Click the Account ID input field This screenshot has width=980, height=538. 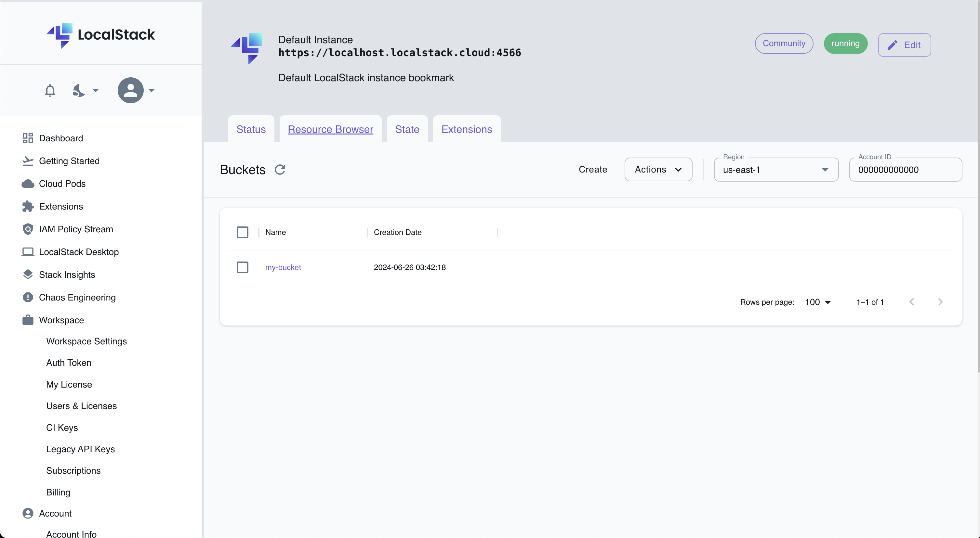tap(906, 170)
